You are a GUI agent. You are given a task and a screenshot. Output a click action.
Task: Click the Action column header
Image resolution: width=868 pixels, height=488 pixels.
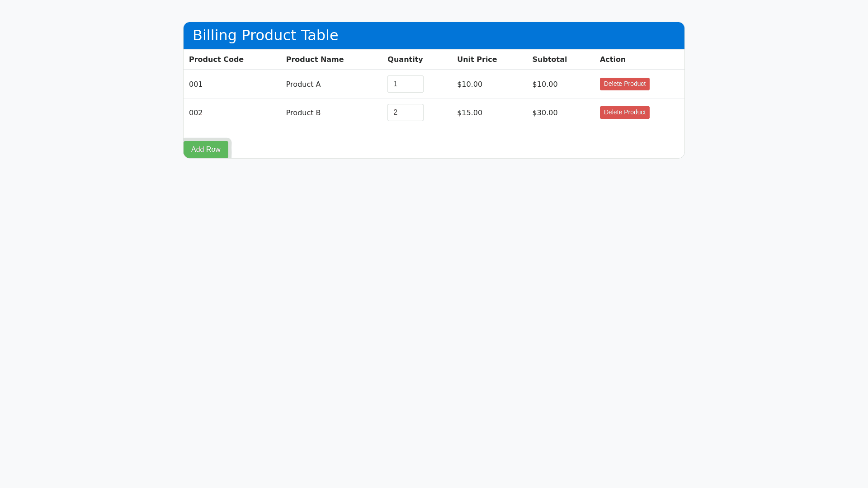tap(613, 60)
